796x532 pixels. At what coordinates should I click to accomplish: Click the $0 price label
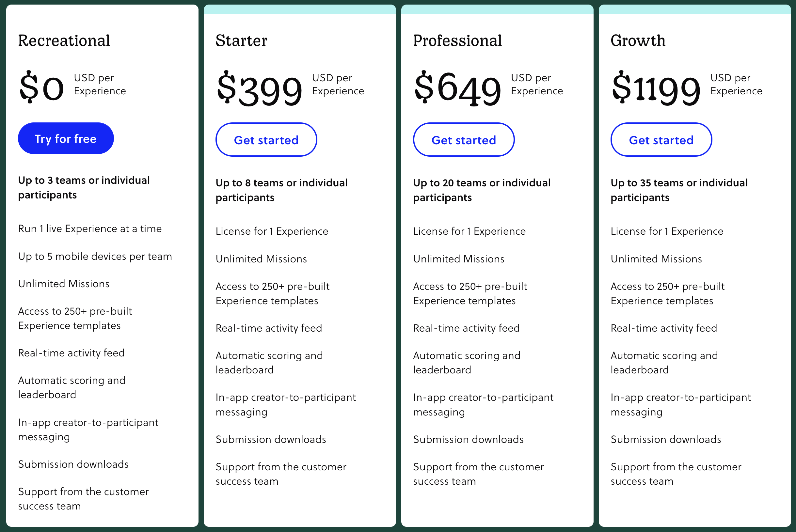41,89
